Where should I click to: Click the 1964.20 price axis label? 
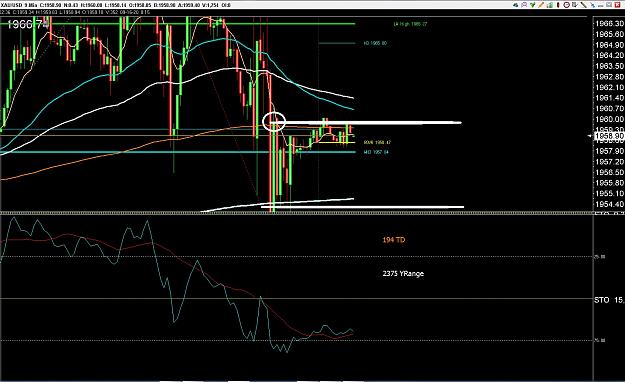coord(609,55)
